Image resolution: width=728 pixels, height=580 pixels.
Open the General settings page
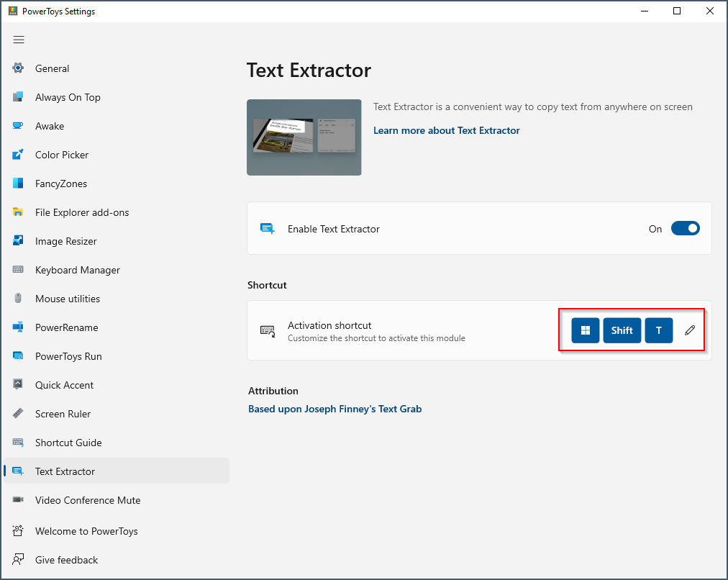click(52, 68)
